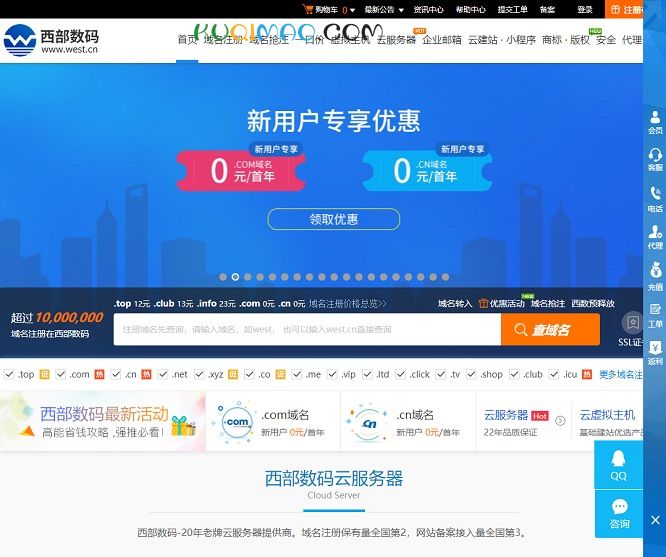
Task: Open 提交工单 in top bar
Action: 512,9
